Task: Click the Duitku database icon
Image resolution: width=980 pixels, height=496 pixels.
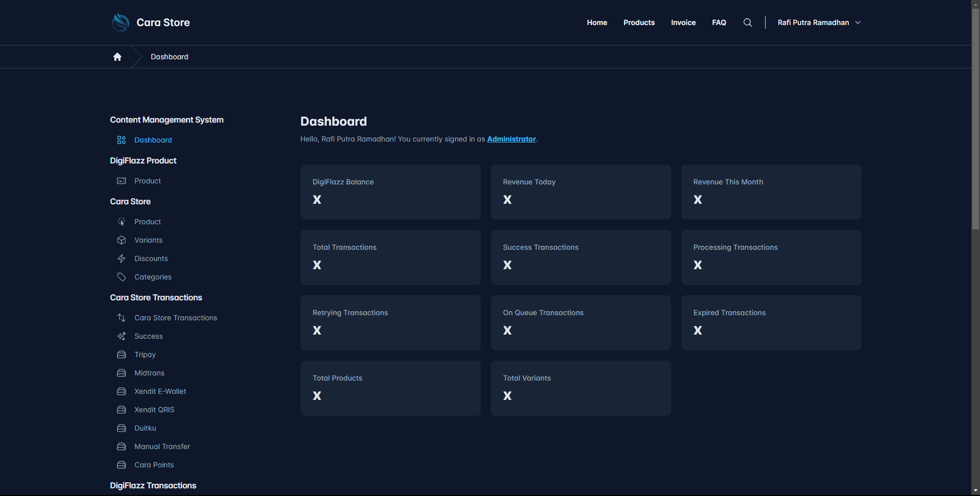Action: (121, 428)
